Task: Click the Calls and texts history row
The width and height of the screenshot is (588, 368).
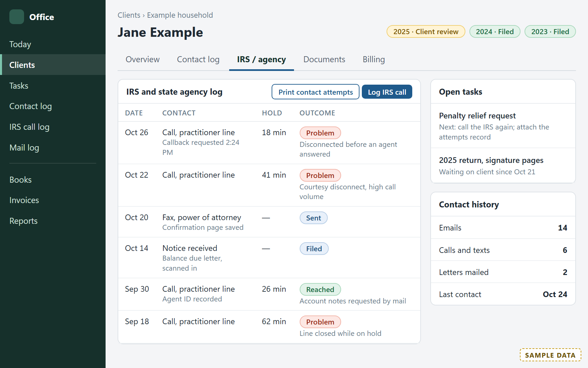Action: [503, 250]
